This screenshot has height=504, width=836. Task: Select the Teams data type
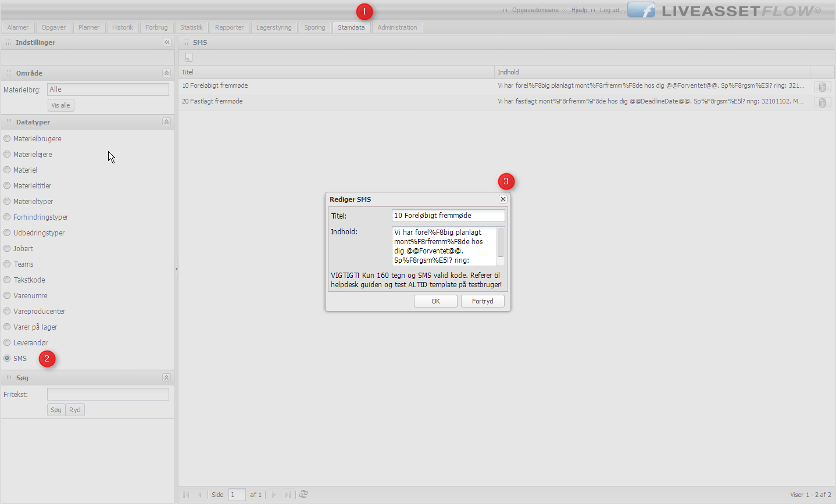coord(8,264)
